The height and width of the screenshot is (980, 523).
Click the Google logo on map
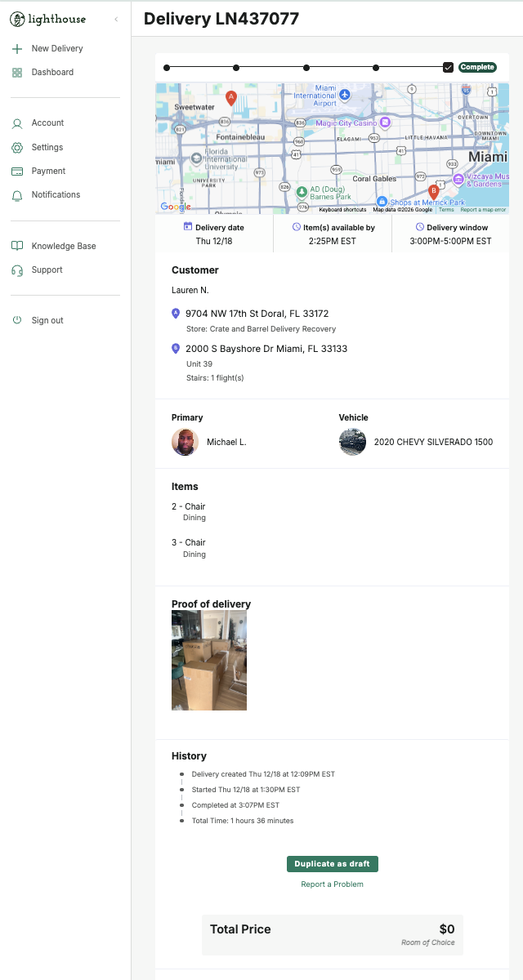click(176, 207)
